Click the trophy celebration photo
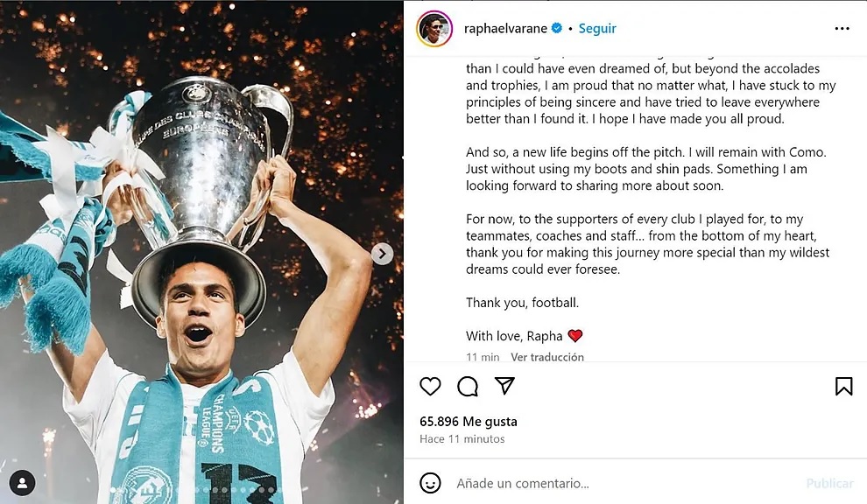This screenshot has height=504, width=867. click(201, 219)
